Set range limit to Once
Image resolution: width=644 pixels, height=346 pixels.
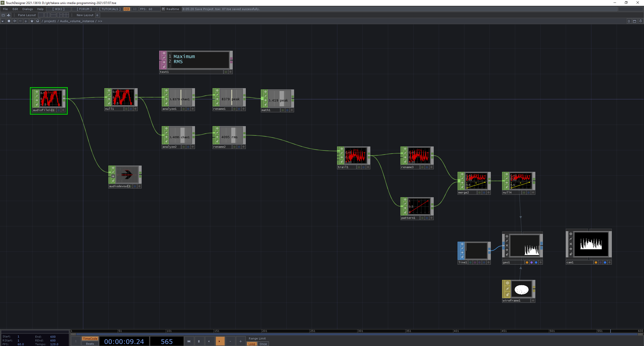(263, 344)
